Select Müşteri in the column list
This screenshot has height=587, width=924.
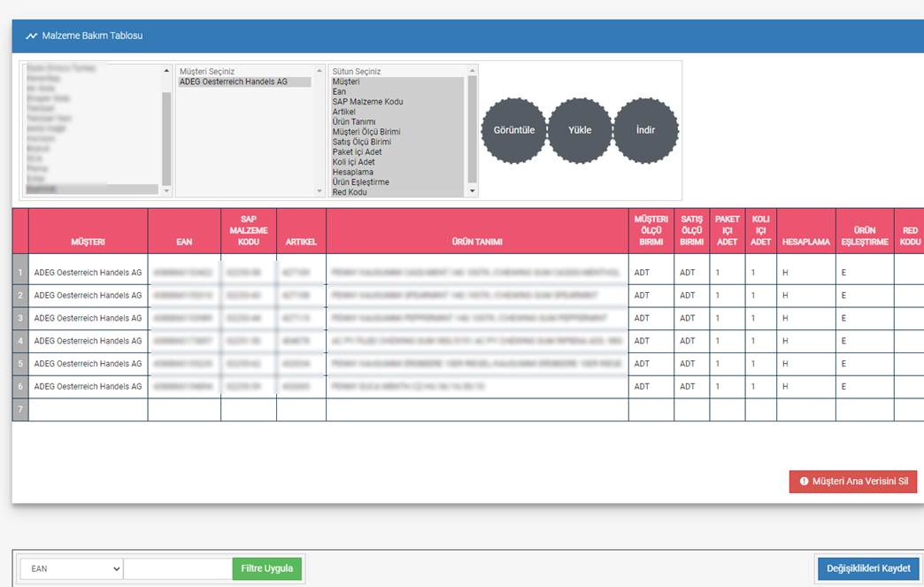[x=397, y=82]
